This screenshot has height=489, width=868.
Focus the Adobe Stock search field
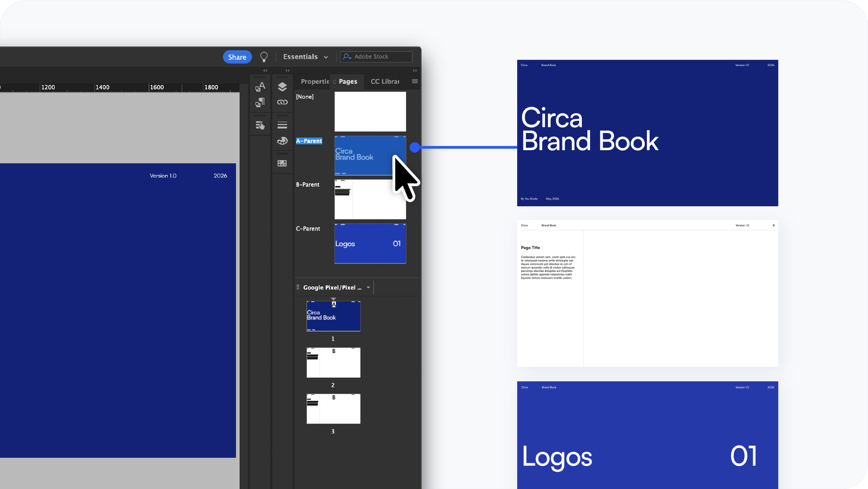(x=376, y=57)
